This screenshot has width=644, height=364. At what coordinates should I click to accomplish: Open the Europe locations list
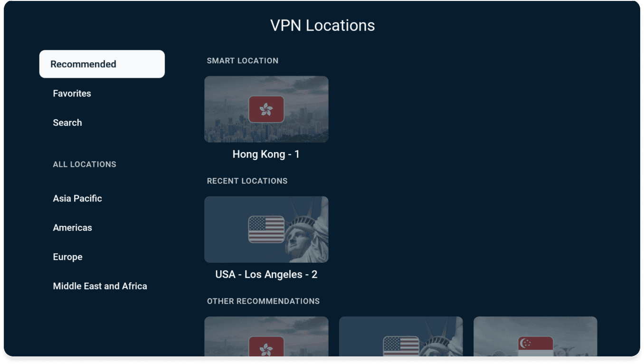pyautogui.click(x=67, y=257)
